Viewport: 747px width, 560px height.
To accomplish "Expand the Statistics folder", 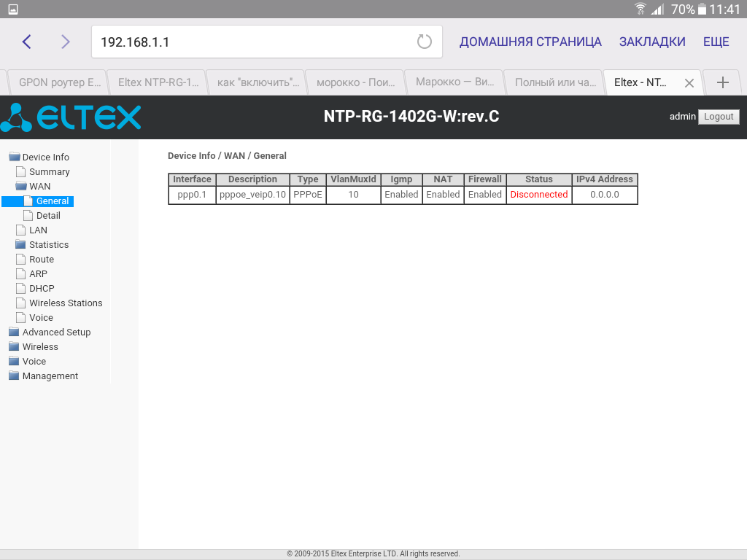I will [x=49, y=245].
